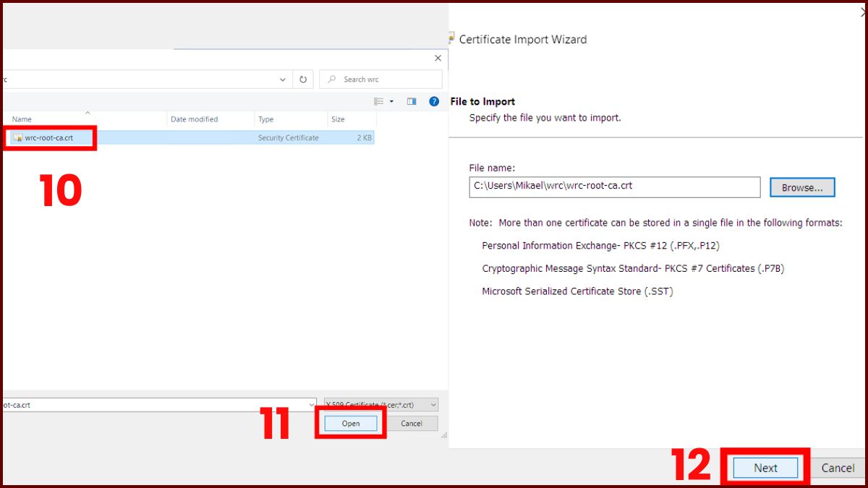Sort files by clicking the Name column
Screen dimensions: 868x488
pos(22,119)
